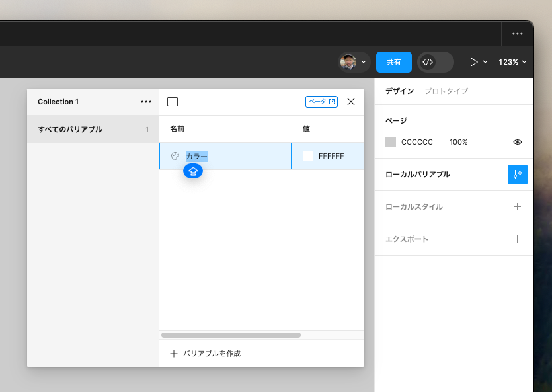Click the blue upgrade arrow badge
The width and height of the screenshot is (552, 392).
click(192, 171)
